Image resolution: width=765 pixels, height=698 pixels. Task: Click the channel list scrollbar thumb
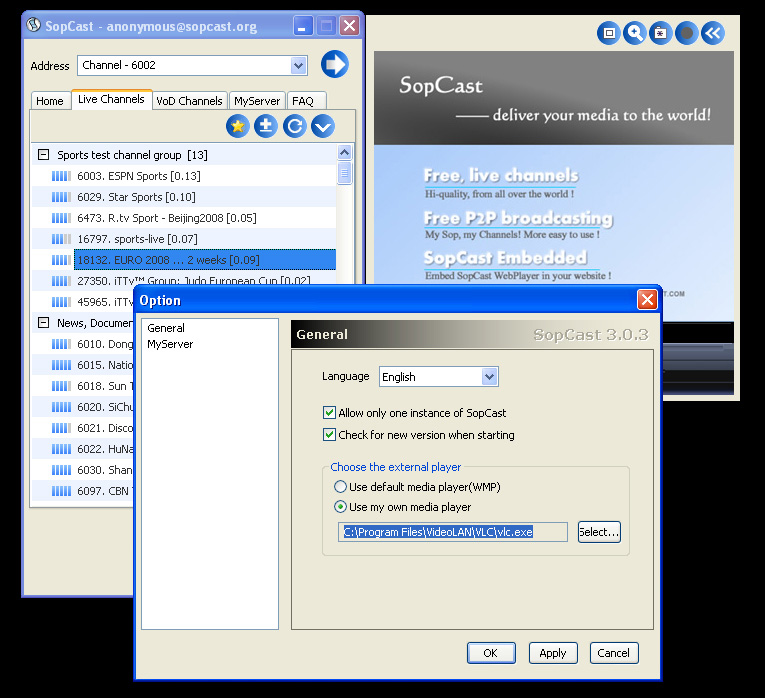pos(344,173)
